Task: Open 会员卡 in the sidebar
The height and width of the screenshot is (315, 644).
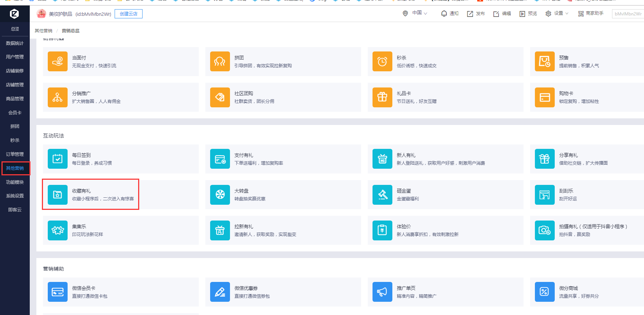Action: click(x=15, y=113)
